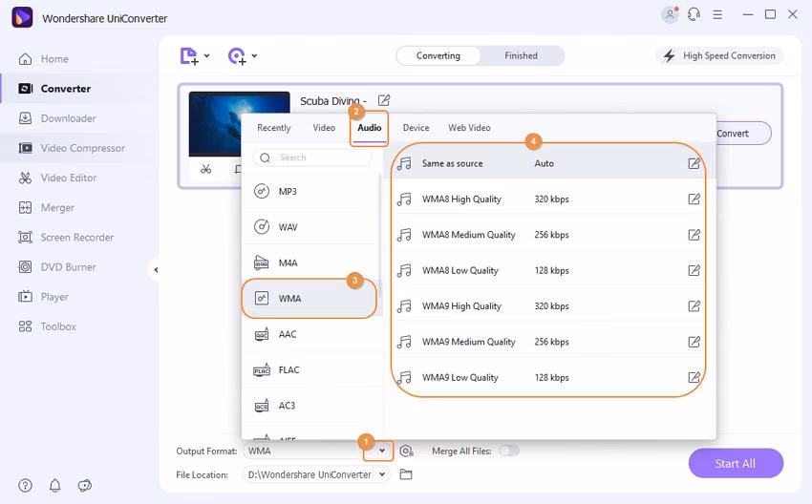Open the hamburger menu icon

pos(717,14)
